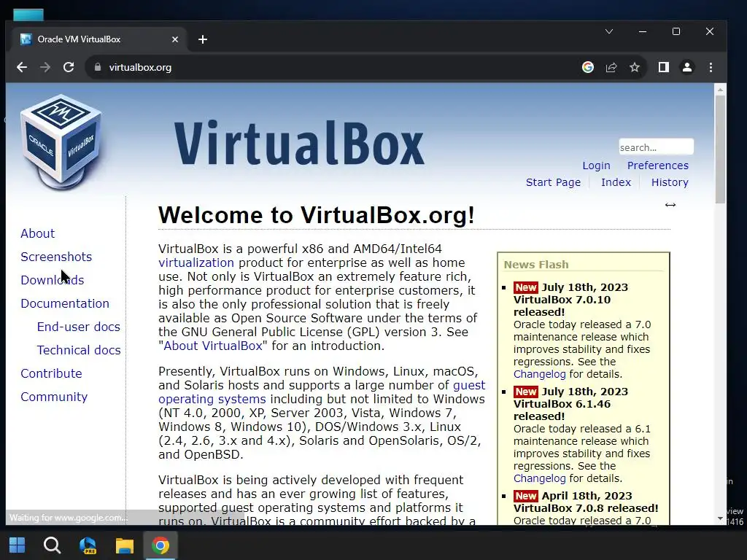Viewport: 747px width, 560px height.
Task: Open a new browser tab
Action: click(x=203, y=39)
